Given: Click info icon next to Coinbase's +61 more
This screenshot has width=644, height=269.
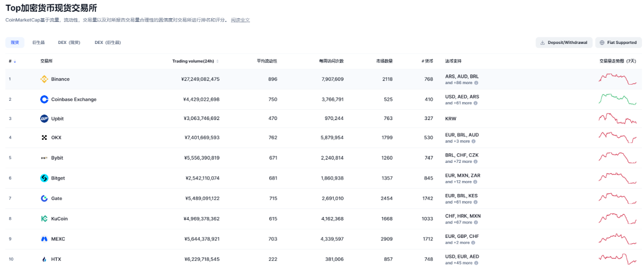Looking at the screenshot, I should click(475, 103).
